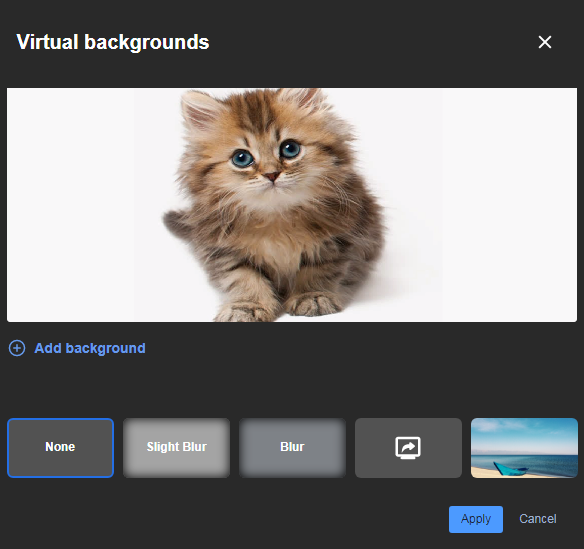Open the Add background link

(x=90, y=348)
